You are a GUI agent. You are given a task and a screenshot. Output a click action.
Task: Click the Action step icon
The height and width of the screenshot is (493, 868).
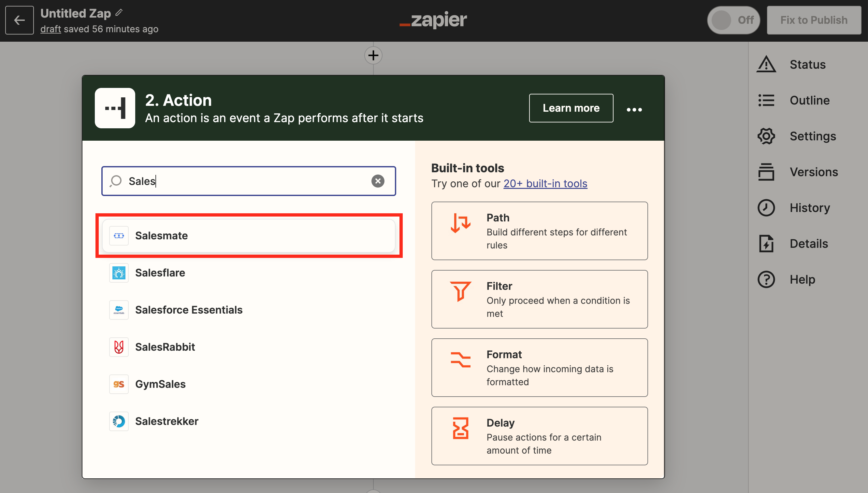(x=115, y=108)
